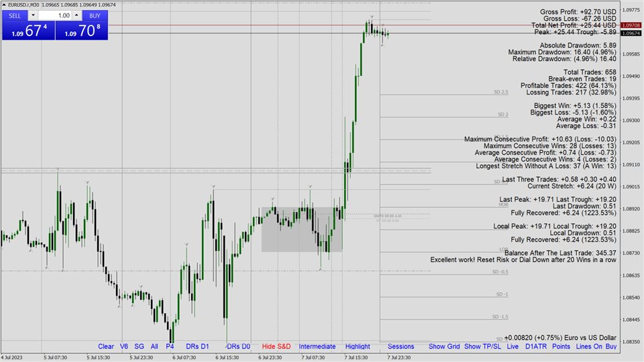Select the SG chart option
Screen dimensions: 644x362
pyautogui.click(x=139, y=347)
